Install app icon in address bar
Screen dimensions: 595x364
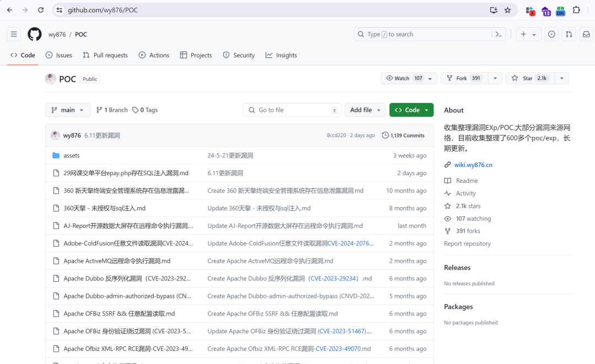(493, 10)
